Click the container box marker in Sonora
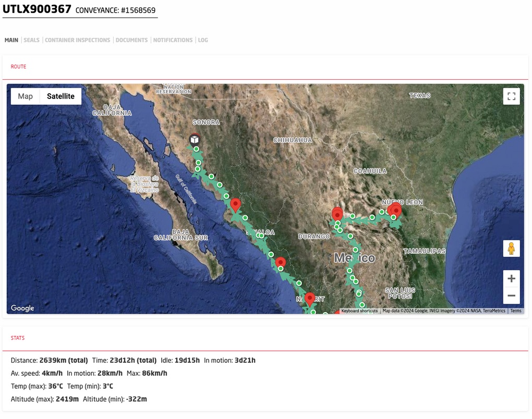The height and width of the screenshot is (419, 532). [195, 139]
